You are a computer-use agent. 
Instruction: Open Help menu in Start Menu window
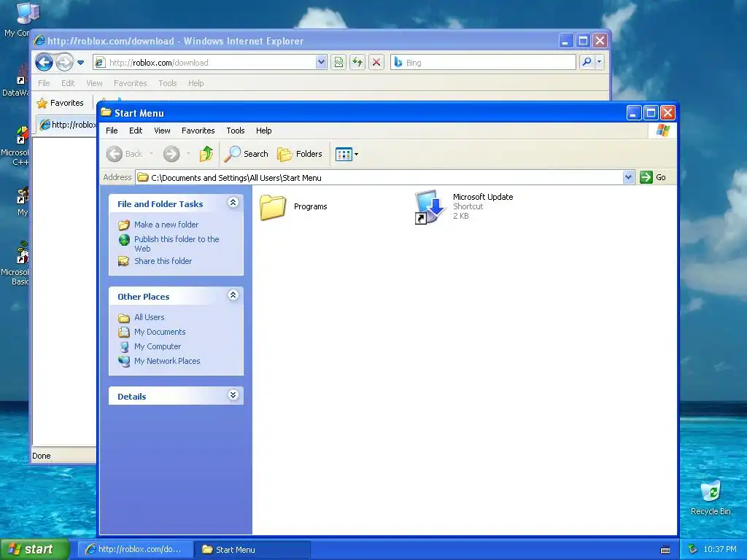[263, 131]
